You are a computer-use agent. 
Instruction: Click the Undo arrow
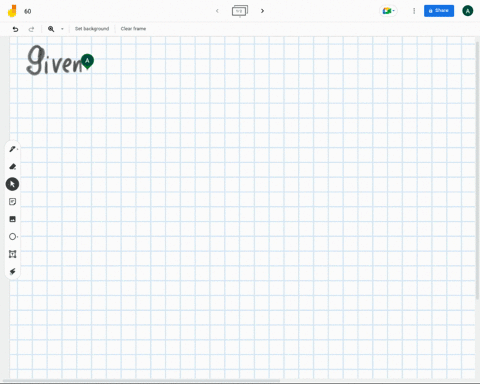tap(15, 29)
